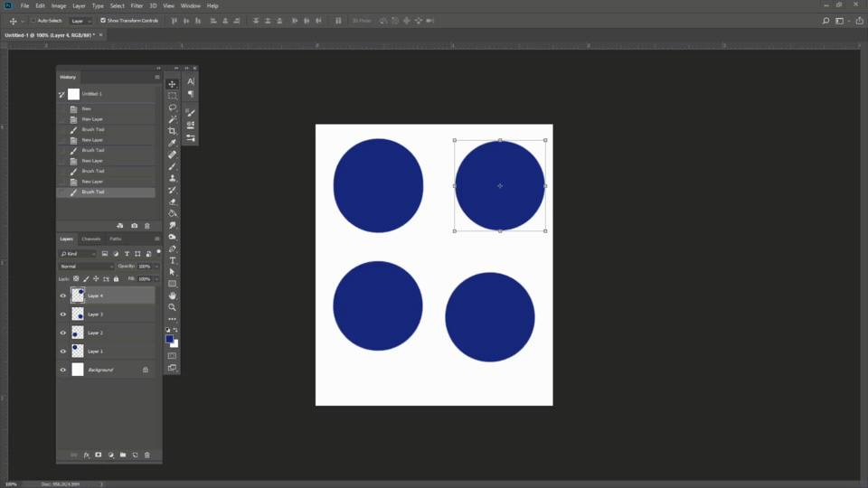Select the Hand tool
Screen dimensions: 868x488
point(172,296)
